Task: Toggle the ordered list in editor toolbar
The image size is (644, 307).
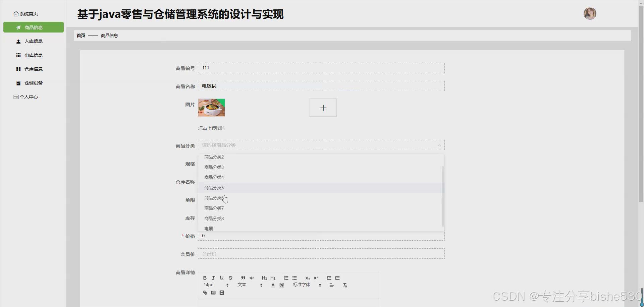Action: pyautogui.click(x=286, y=278)
